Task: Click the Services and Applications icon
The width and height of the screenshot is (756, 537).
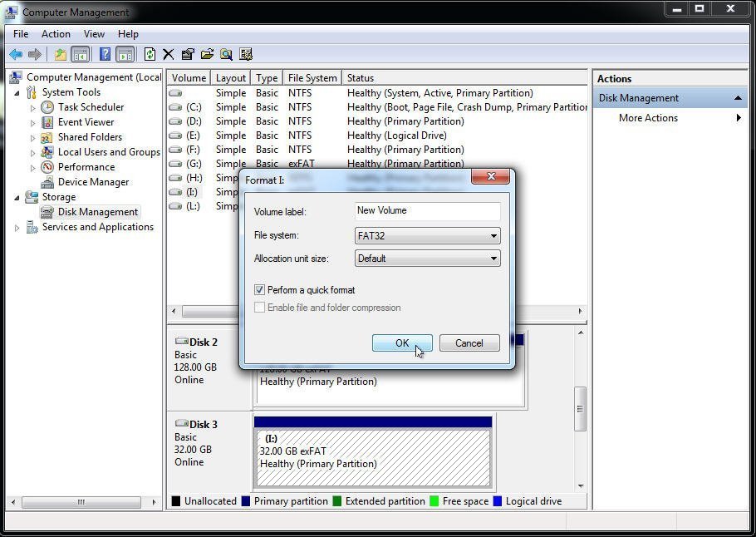Action: coord(32,227)
